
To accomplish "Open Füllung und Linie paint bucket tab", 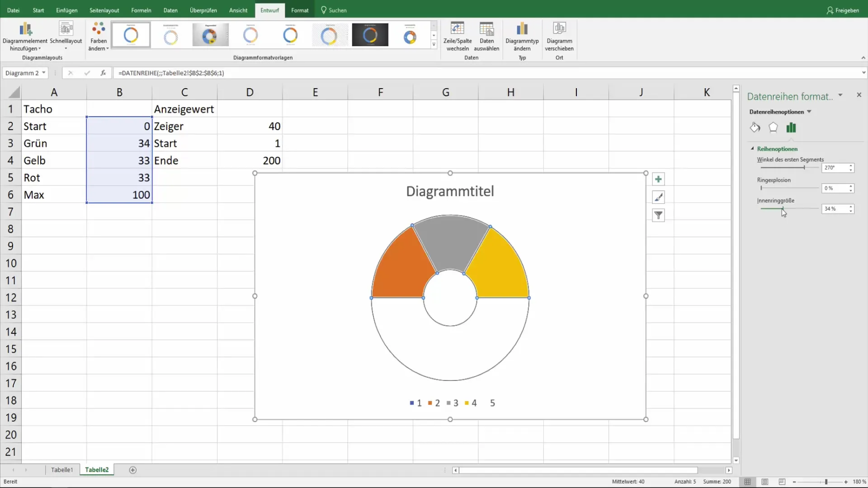I will coord(755,127).
